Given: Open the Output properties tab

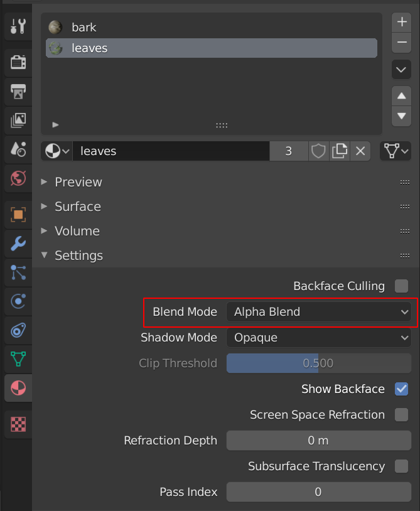Looking at the screenshot, I should [18, 91].
